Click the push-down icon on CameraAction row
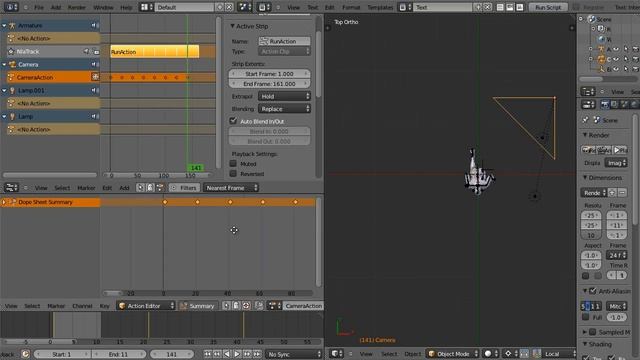The image size is (640, 360). [x=95, y=77]
